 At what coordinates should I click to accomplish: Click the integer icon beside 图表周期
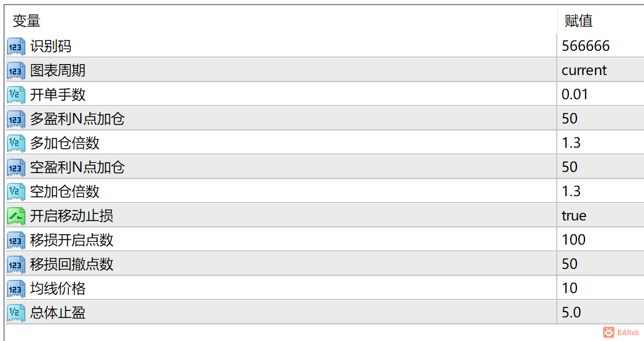[x=16, y=70]
